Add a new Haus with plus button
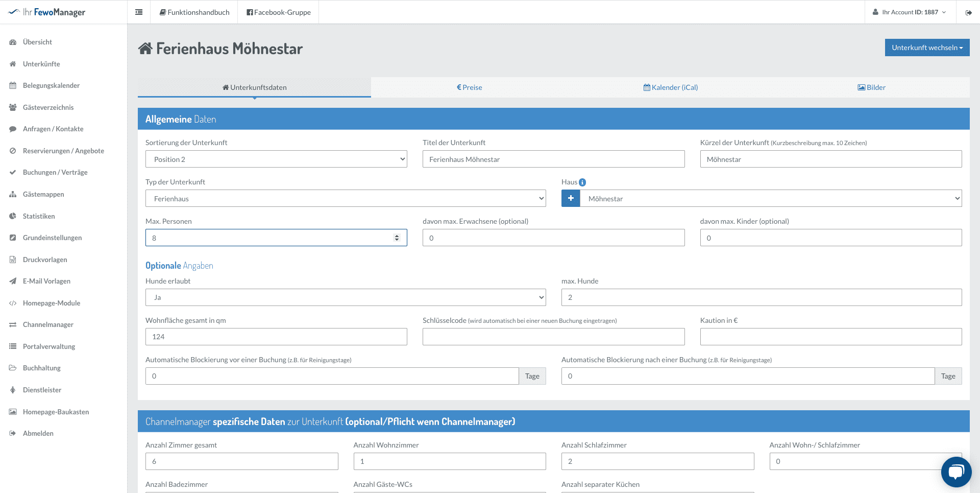Screen dimensions: 980x493 coord(571,198)
